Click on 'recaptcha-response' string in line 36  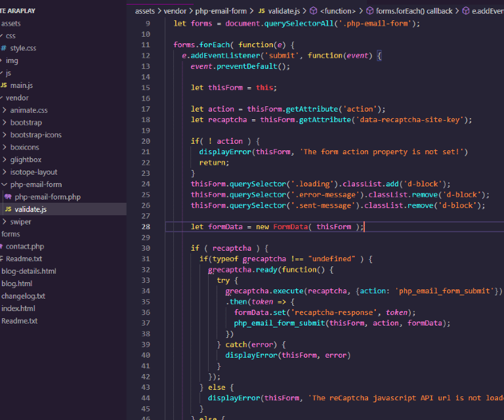click(x=334, y=312)
